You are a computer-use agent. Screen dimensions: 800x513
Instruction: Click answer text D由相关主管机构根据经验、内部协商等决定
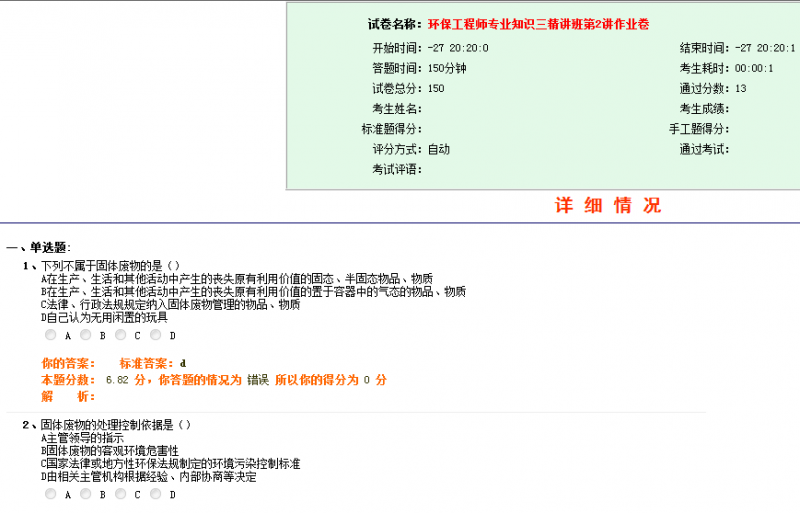click(x=148, y=477)
